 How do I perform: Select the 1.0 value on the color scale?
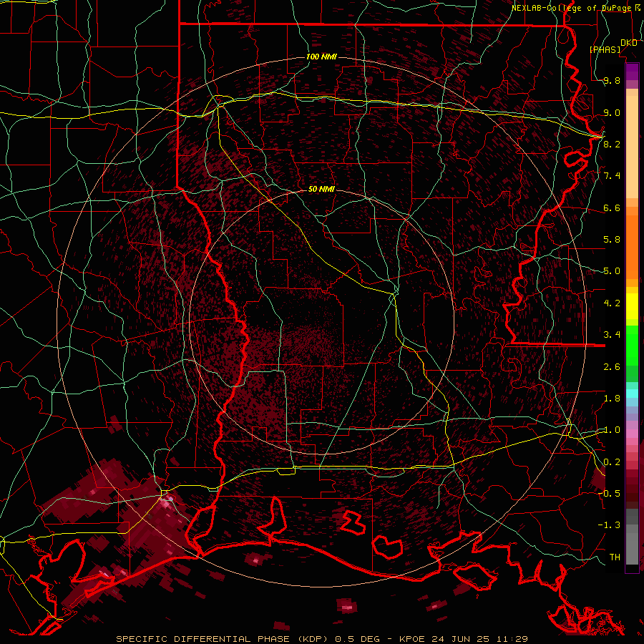tap(612, 430)
